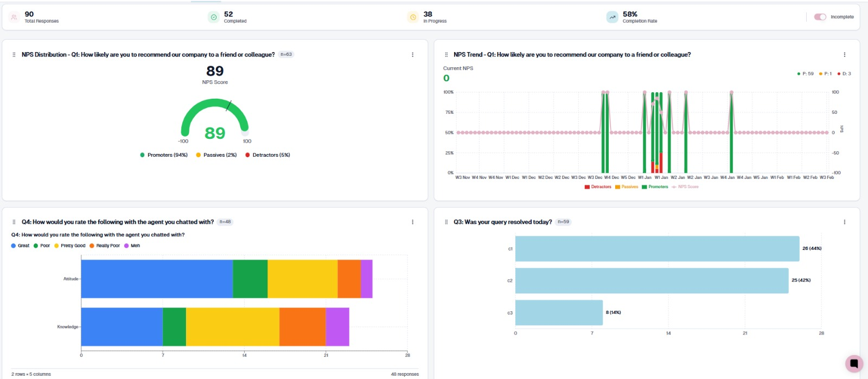
Task: Click the '48 responses' footer text
Action: 405,374
